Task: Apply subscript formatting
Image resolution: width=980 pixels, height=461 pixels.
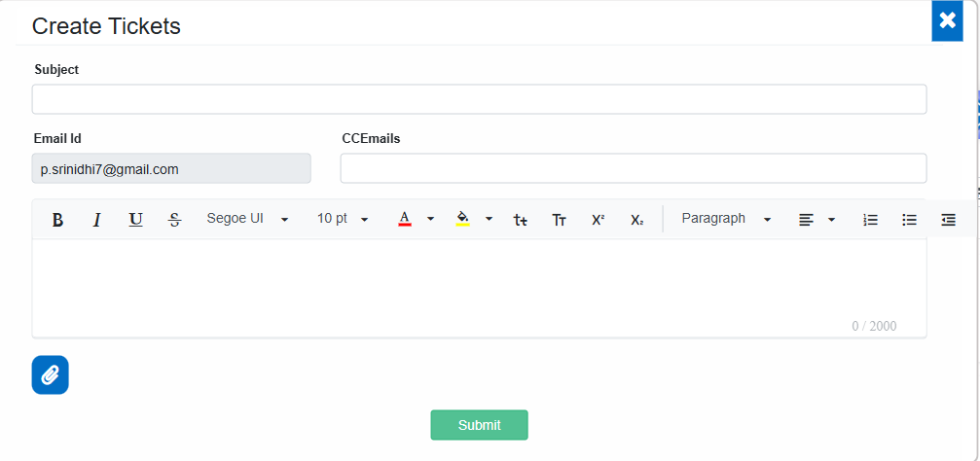Action: coord(637,220)
